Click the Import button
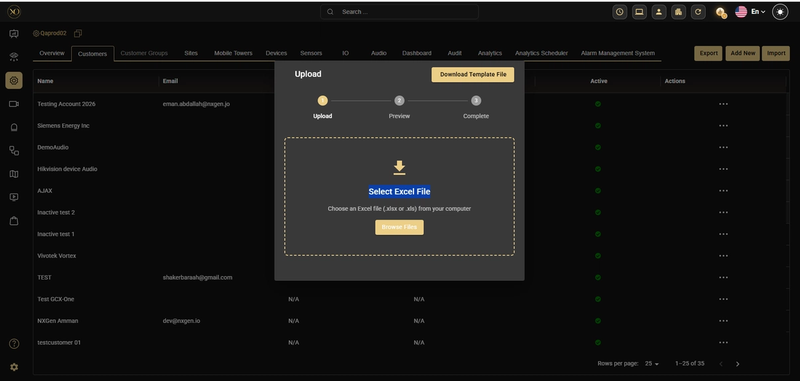Image resolution: width=800 pixels, height=381 pixels. coord(776,53)
